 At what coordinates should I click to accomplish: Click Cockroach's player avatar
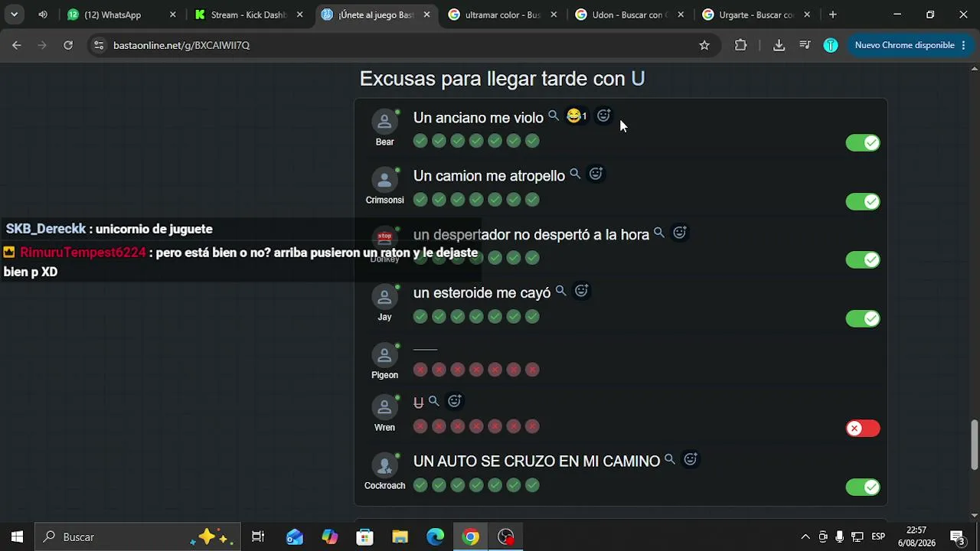tap(384, 465)
